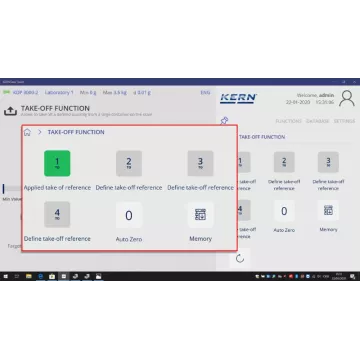Click the Laboratory 1 label in header

[x=59, y=93]
